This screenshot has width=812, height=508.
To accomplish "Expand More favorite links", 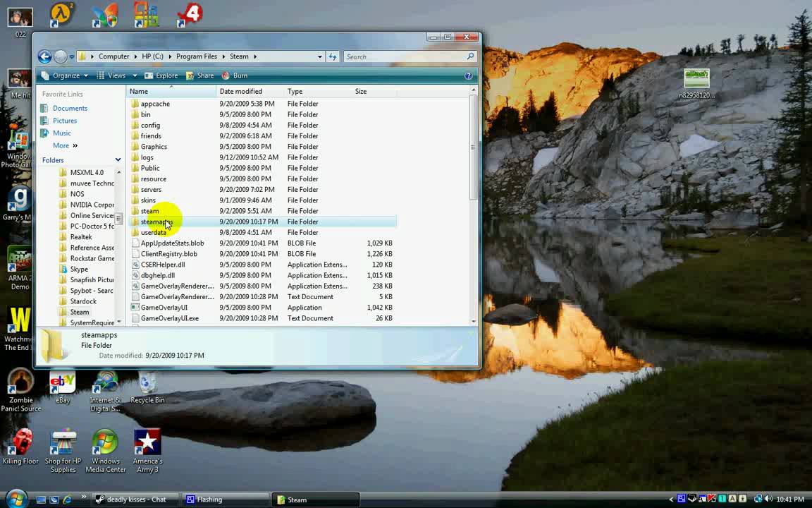I will (x=66, y=145).
